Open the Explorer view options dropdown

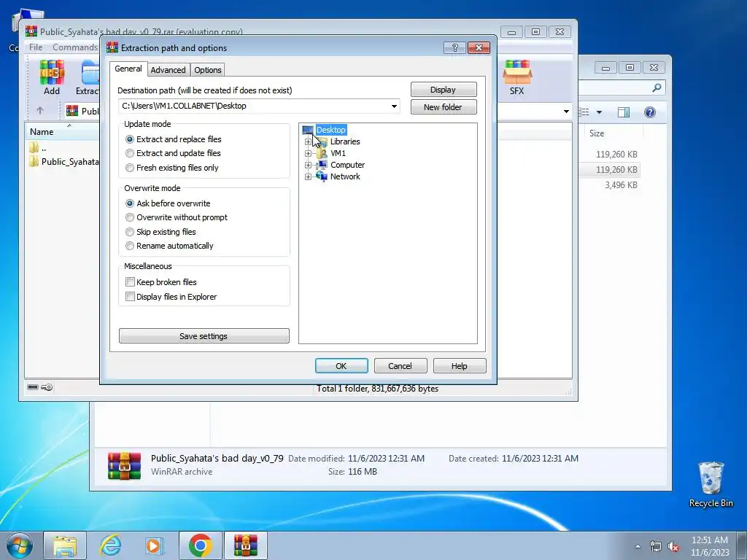[600, 112]
